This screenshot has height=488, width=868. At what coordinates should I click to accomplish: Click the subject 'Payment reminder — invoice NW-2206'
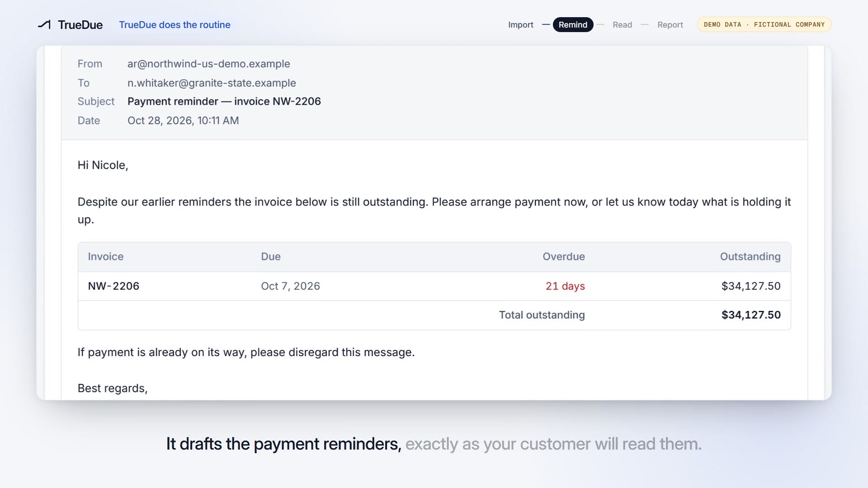(x=224, y=101)
